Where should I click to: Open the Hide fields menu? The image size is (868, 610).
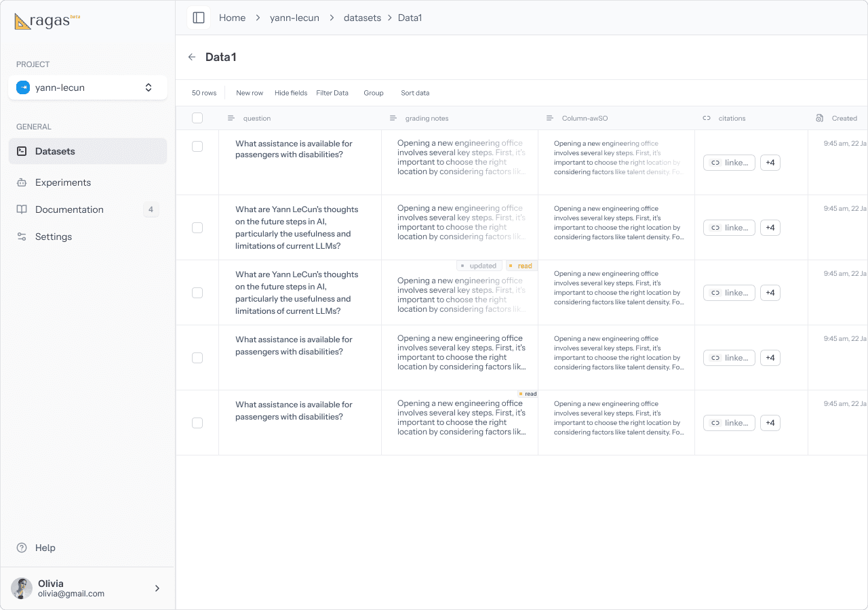pos(291,93)
